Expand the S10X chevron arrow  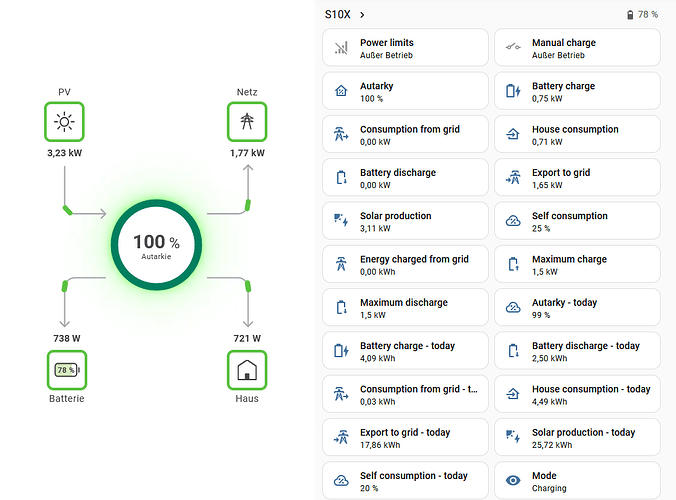[362, 15]
